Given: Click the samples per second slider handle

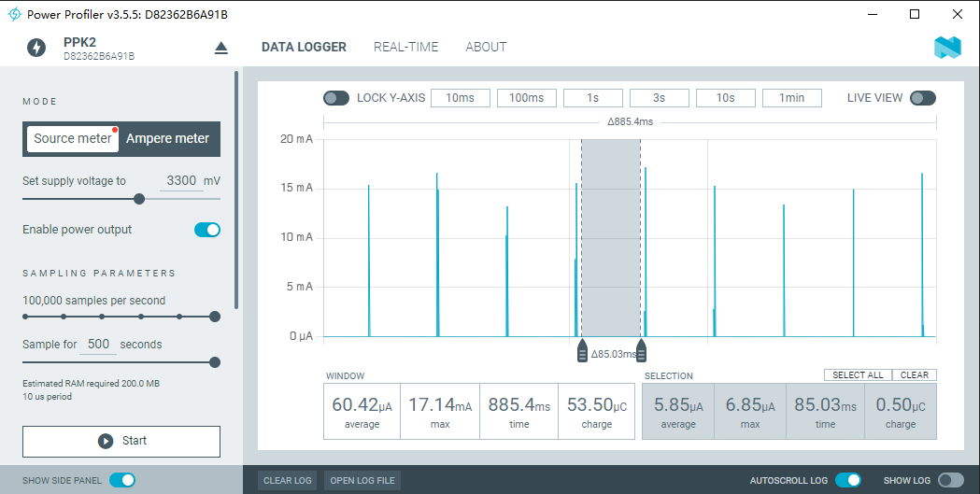Looking at the screenshot, I should click(214, 317).
